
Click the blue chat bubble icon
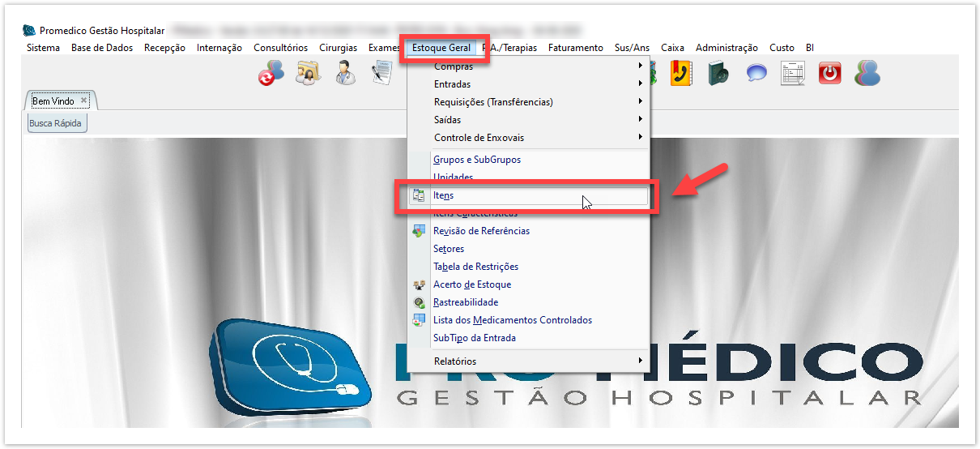pos(756,74)
